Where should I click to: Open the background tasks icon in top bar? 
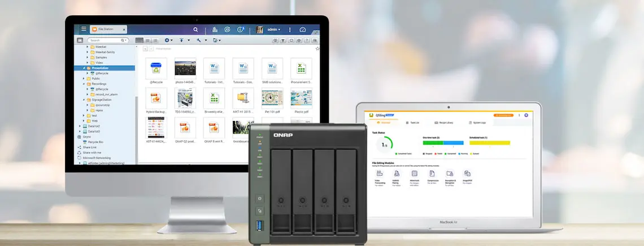tap(215, 29)
